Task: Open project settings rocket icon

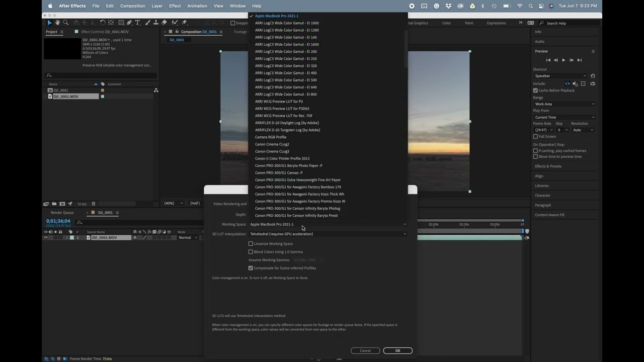Action: (70, 204)
